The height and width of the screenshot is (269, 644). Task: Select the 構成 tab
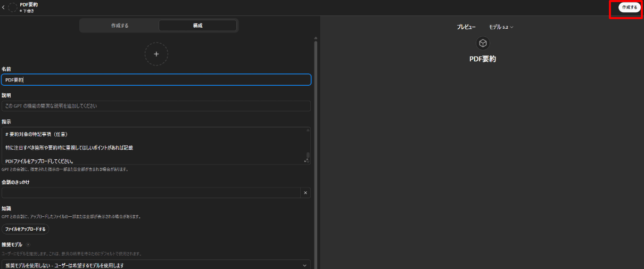point(197,26)
